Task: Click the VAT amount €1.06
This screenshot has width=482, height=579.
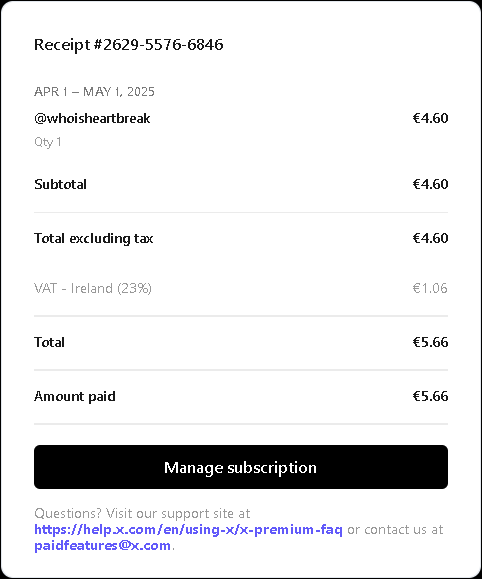Action: [x=430, y=288]
